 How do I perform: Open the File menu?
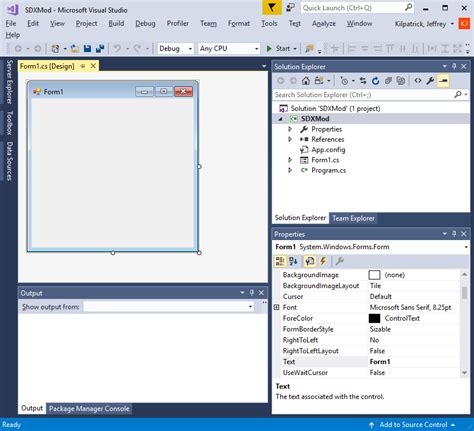click(x=11, y=23)
